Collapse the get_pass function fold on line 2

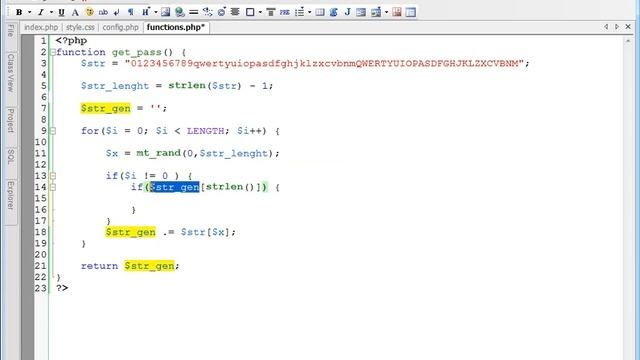[53, 52]
